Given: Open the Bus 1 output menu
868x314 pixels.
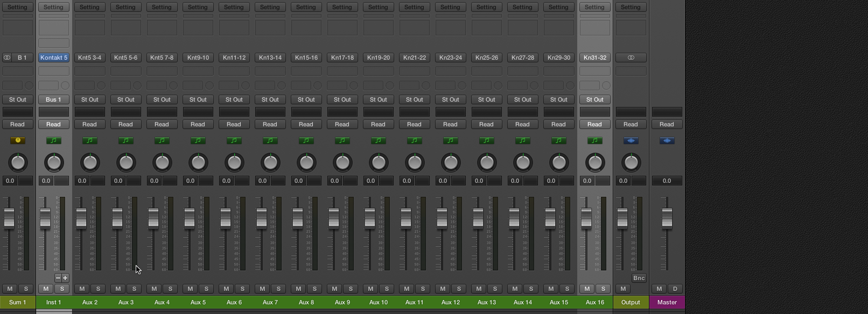Looking at the screenshot, I should point(54,99).
